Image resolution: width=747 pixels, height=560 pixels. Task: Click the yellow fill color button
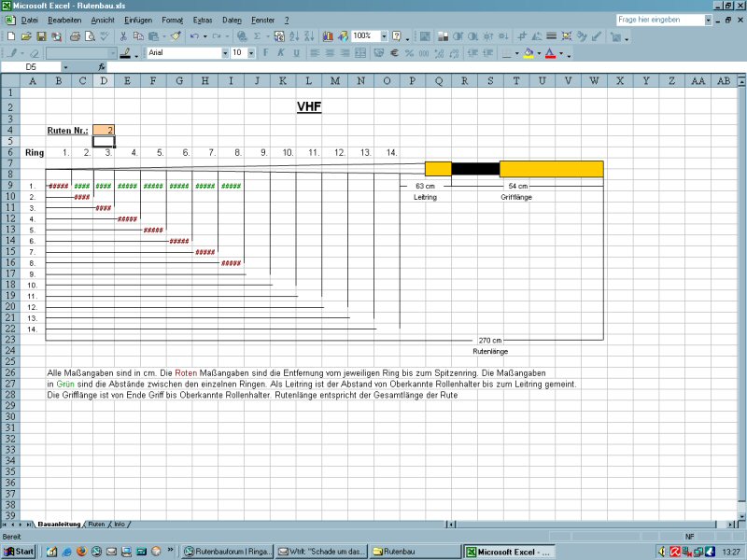point(529,53)
